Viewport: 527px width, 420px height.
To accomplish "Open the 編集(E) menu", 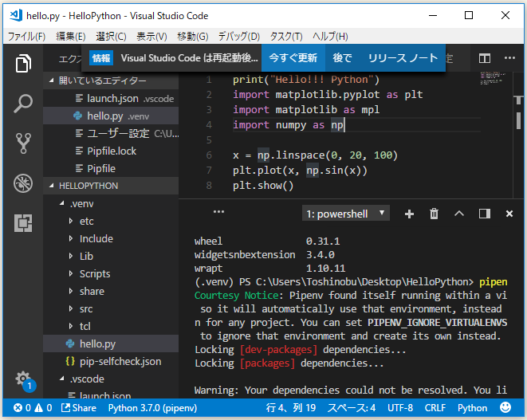I will click(x=71, y=36).
